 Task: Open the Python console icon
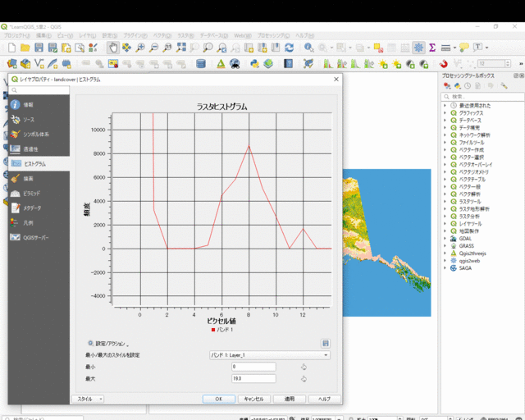coord(254,64)
